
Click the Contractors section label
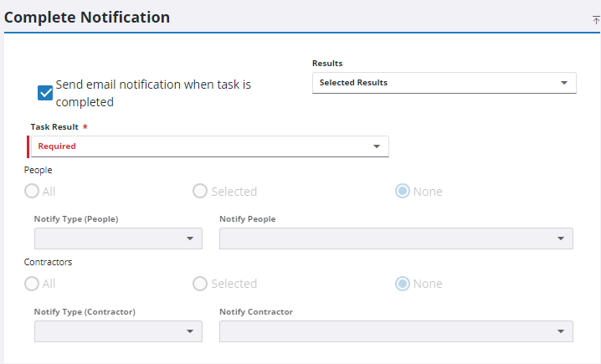coord(48,262)
